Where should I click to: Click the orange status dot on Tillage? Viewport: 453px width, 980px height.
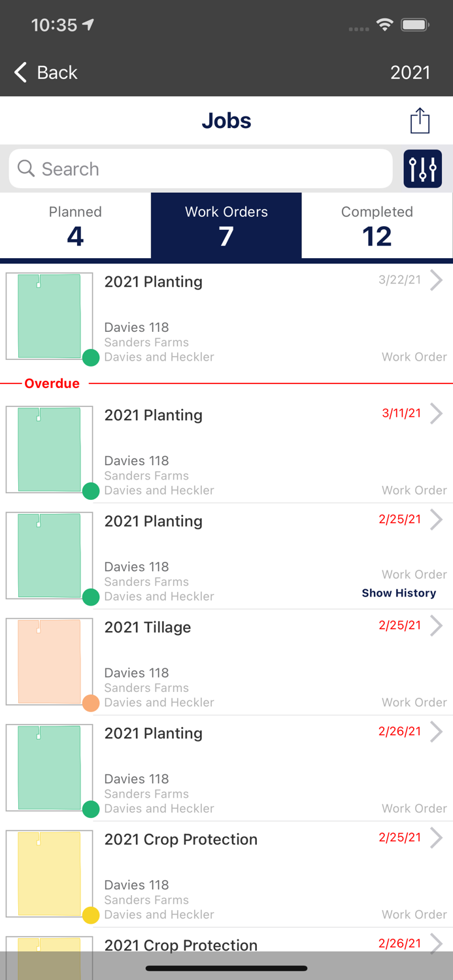[91, 703]
